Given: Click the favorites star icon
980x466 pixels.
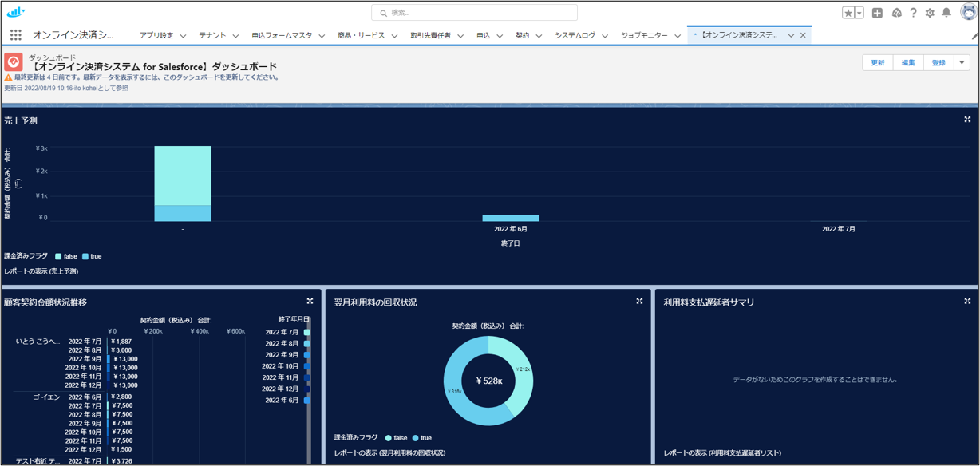Looking at the screenshot, I should pyautogui.click(x=848, y=13).
